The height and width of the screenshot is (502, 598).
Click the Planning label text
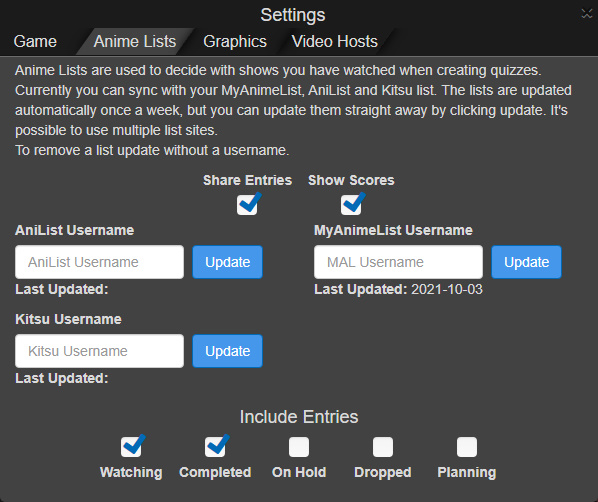click(467, 472)
